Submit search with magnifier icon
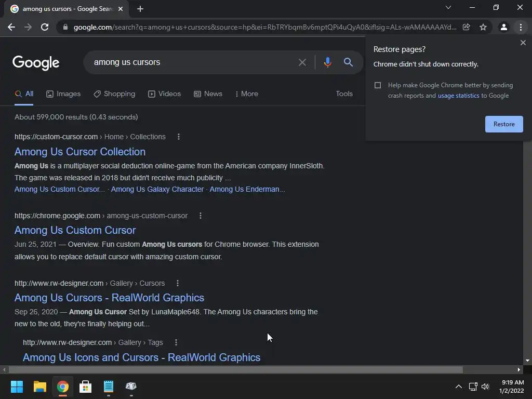This screenshot has height=399, width=532. [x=348, y=62]
